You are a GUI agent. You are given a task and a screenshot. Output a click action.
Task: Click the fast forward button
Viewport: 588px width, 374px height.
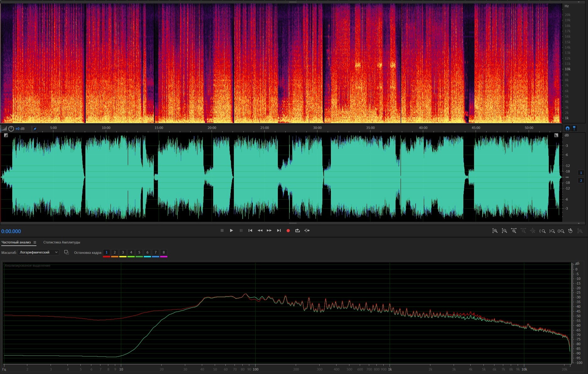click(x=269, y=231)
